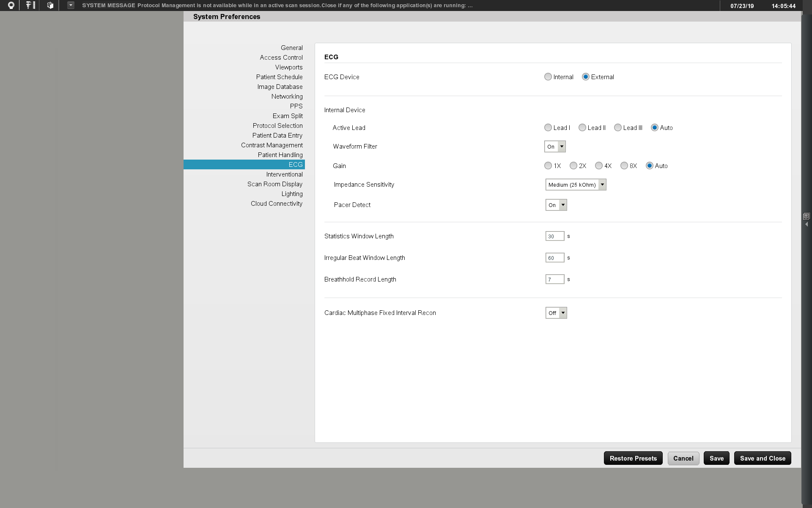Open the Scan Room Display section
812x508 pixels.
coord(275,184)
